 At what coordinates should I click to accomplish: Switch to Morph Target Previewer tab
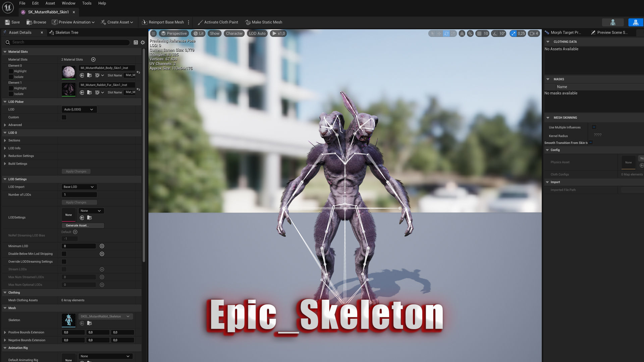[563, 33]
